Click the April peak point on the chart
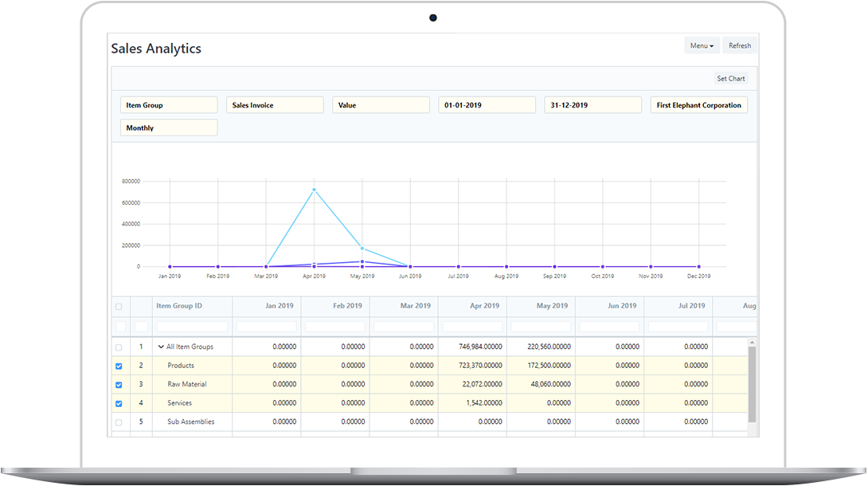The height and width of the screenshot is (486, 868). [x=314, y=190]
